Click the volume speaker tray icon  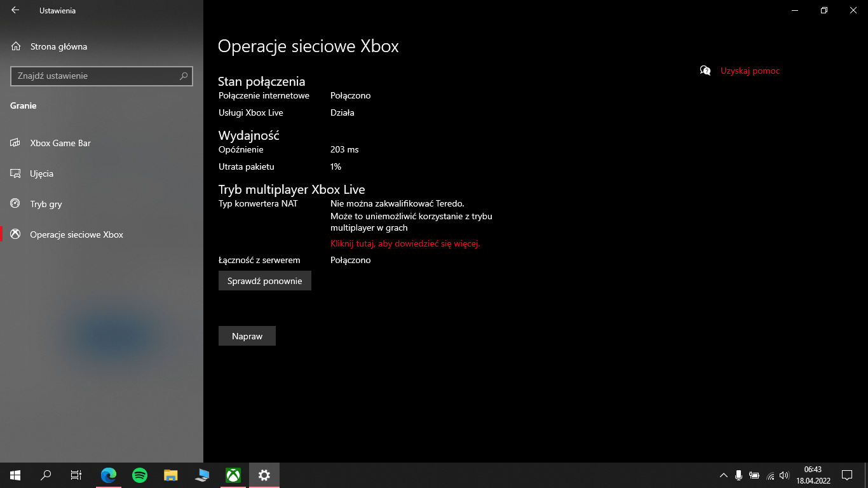(784, 475)
